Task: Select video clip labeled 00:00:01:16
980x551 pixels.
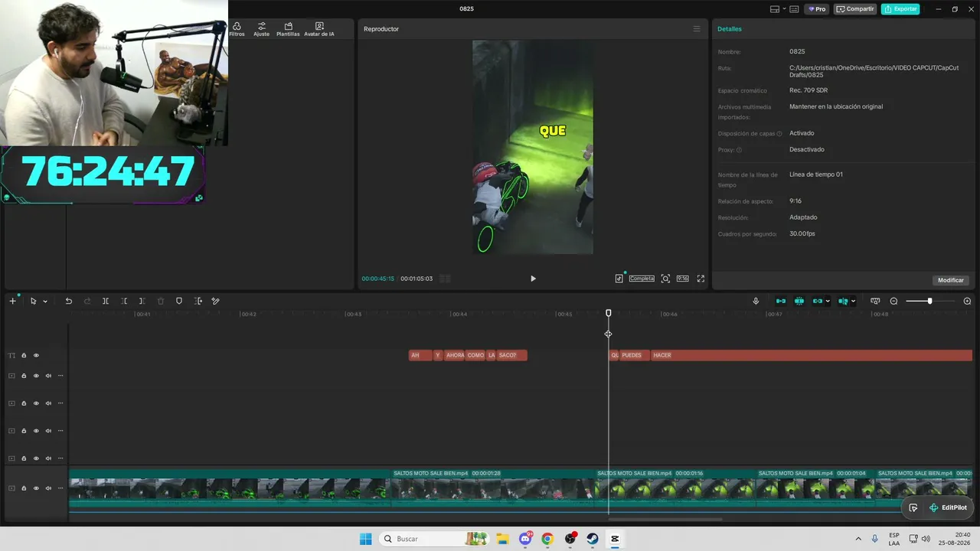Action: [676, 488]
